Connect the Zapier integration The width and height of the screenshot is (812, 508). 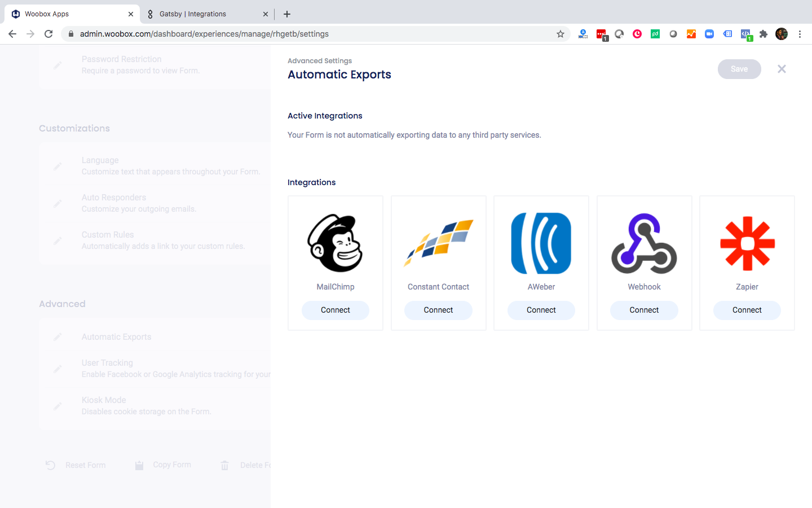747,310
